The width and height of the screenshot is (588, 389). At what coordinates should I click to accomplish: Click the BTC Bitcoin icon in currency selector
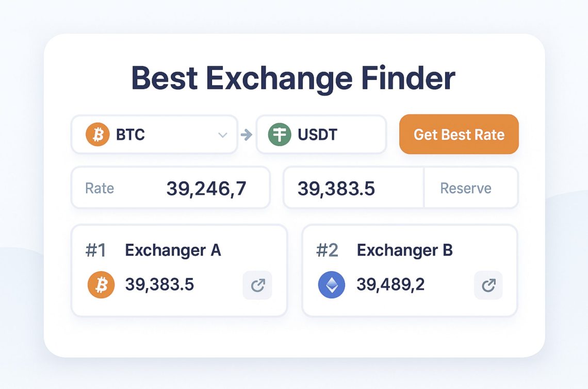click(97, 134)
